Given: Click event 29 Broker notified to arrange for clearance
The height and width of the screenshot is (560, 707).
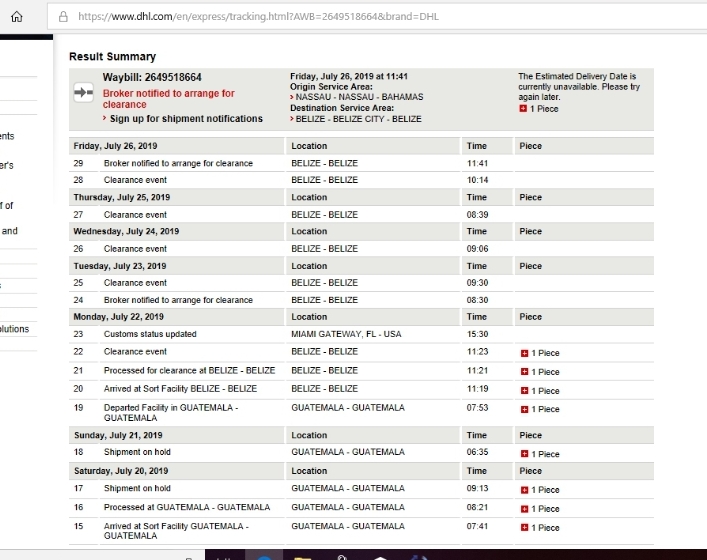Looking at the screenshot, I should (x=178, y=163).
